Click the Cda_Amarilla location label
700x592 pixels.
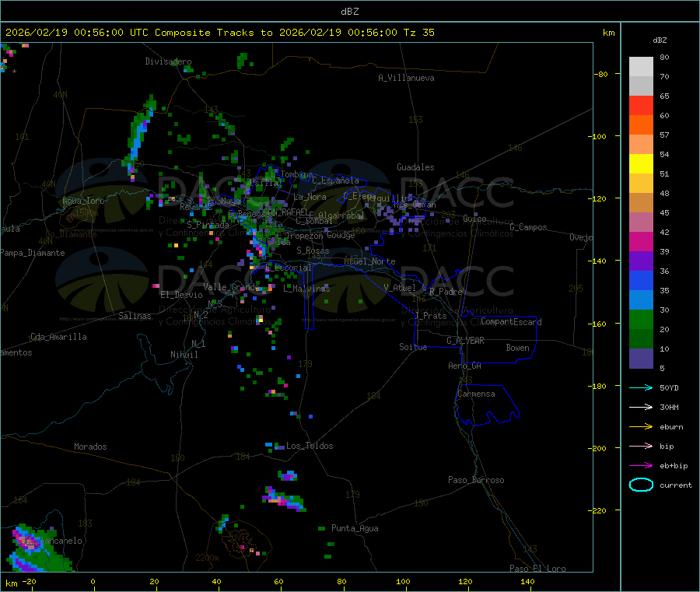click(x=58, y=337)
